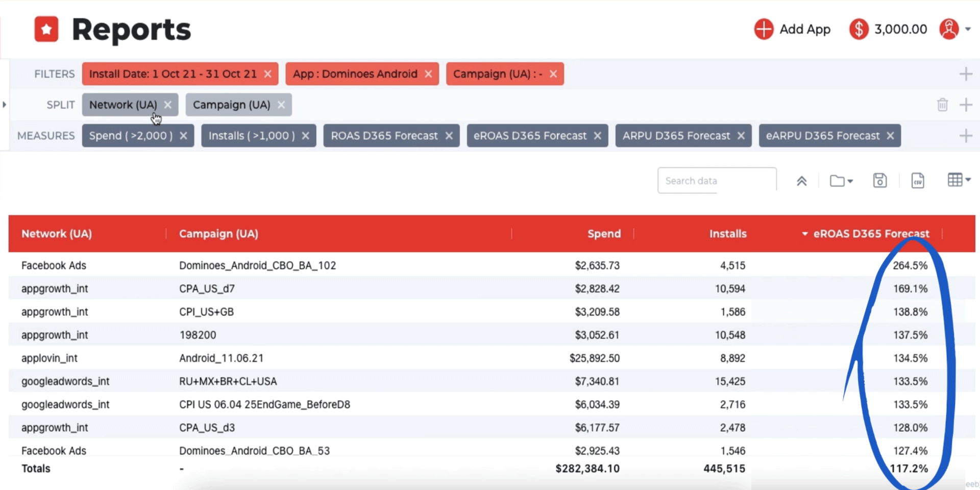980x490 pixels.
Task: Select the Campaign (UA) split tag
Action: [231, 105]
